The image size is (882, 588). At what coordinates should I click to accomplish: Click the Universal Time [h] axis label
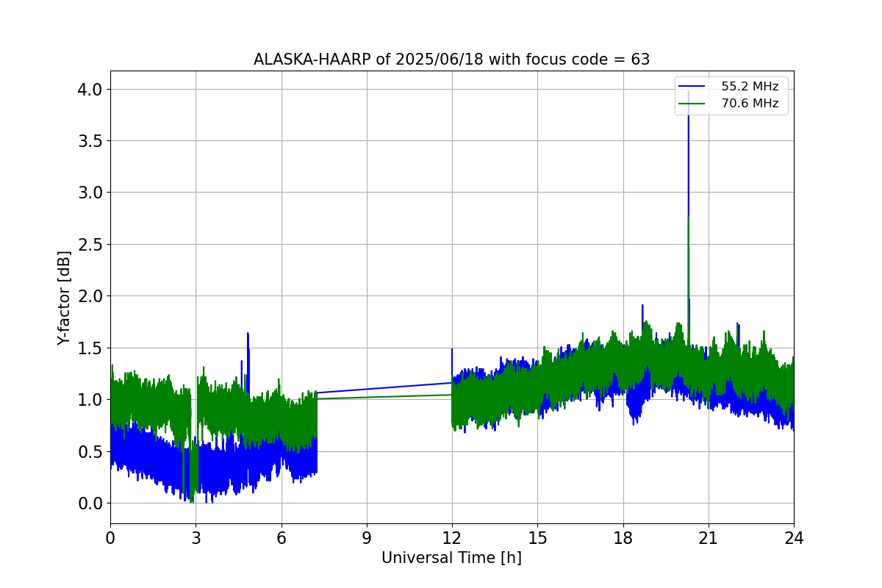tap(451, 559)
